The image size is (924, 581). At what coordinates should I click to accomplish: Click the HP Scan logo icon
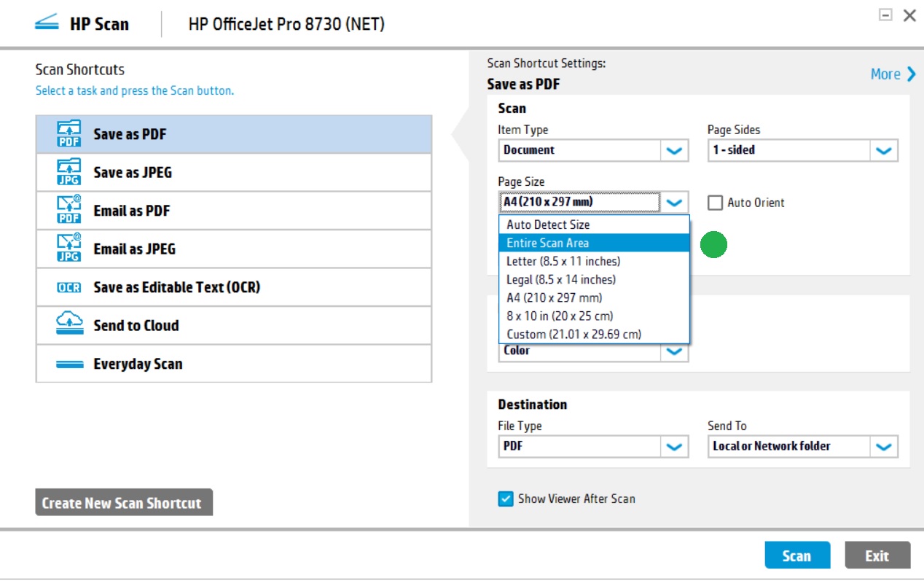[47, 24]
